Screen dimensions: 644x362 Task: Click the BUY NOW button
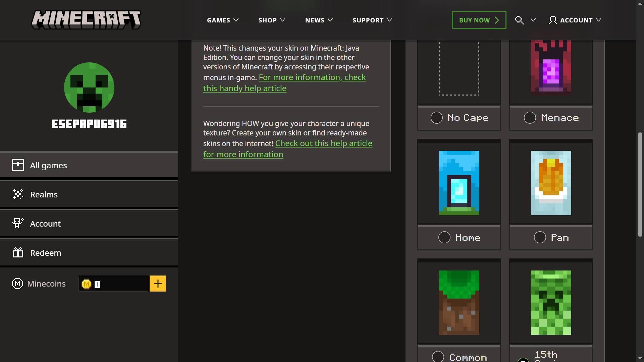click(x=479, y=20)
